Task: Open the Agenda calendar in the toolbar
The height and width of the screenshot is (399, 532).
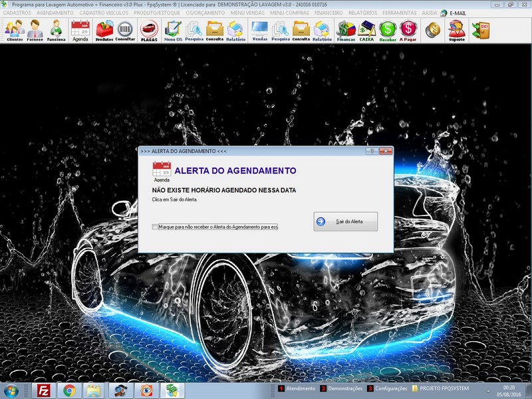Action: click(x=80, y=31)
